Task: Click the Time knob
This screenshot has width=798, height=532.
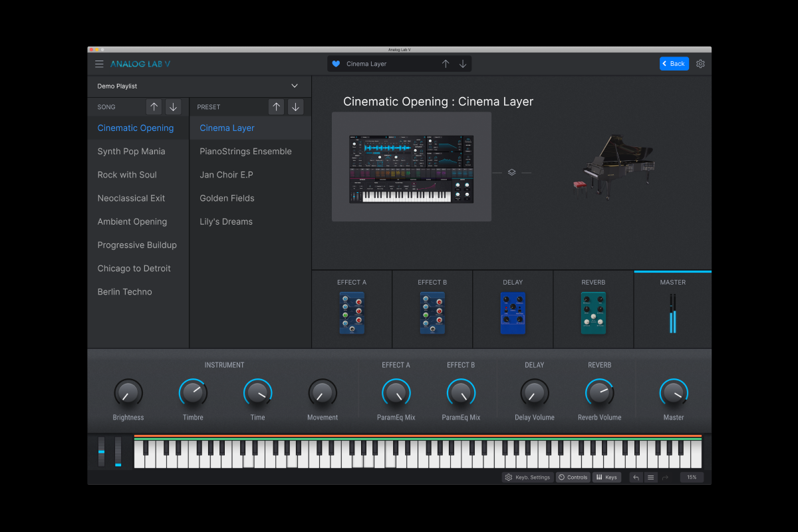Action: (257, 394)
